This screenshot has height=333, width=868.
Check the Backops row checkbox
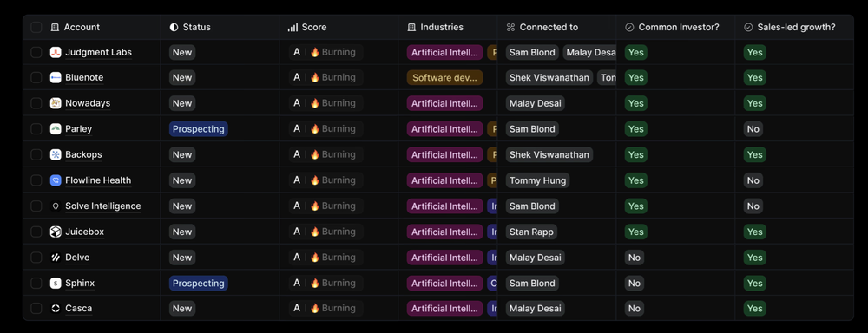[x=36, y=155]
